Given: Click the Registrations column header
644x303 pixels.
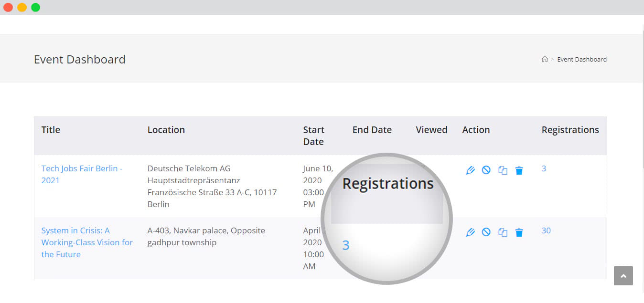Looking at the screenshot, I should tap(570, 130).
